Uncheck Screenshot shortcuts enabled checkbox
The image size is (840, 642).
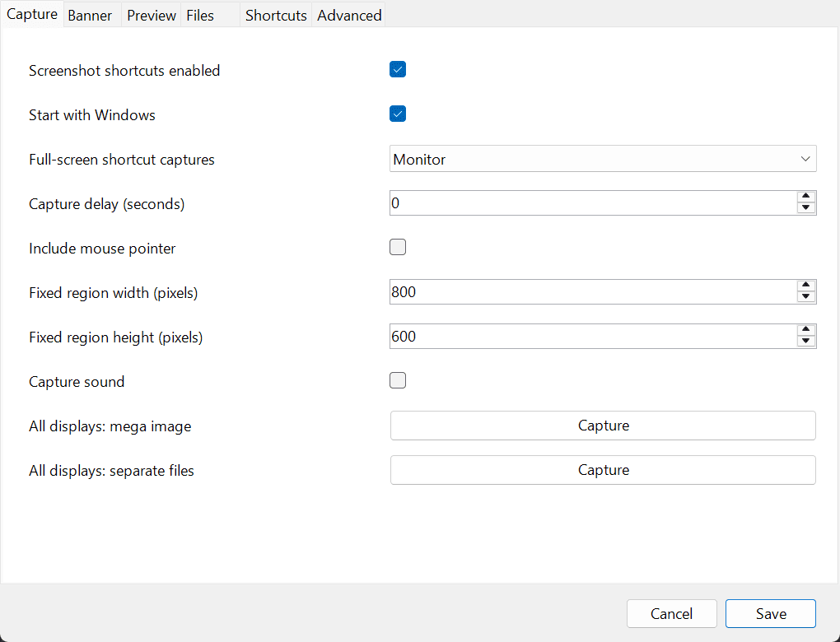point(398,70)
